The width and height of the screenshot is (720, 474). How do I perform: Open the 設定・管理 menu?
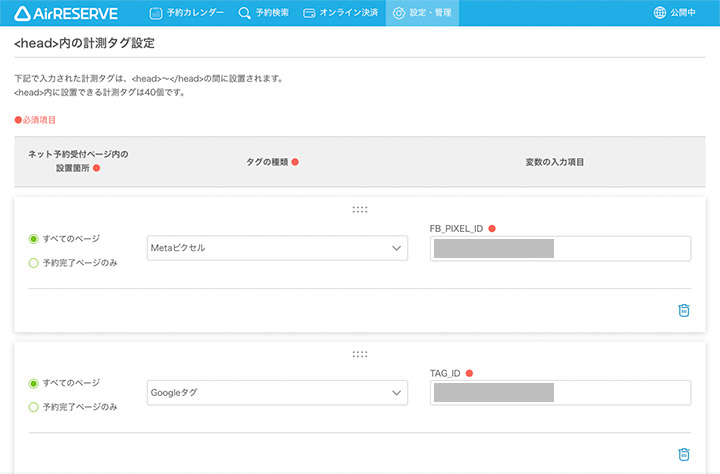422,13
